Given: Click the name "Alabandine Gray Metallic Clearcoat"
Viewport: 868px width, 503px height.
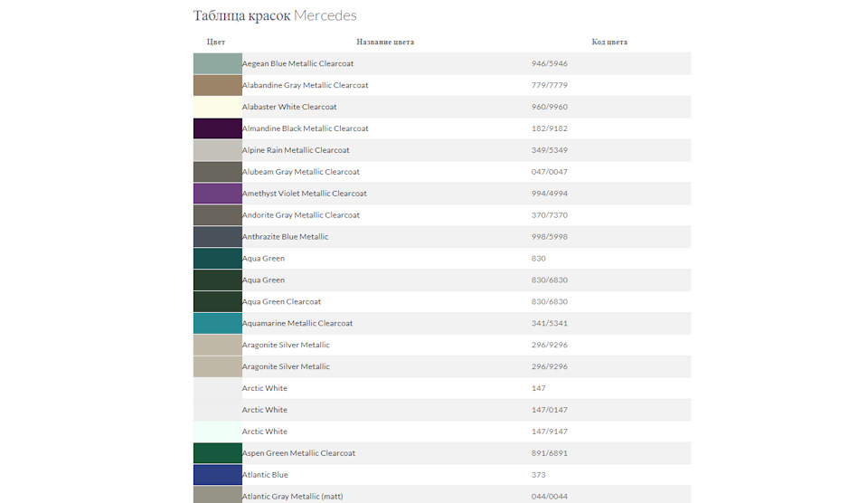Looking at the screenshot, I should point(305,85).
